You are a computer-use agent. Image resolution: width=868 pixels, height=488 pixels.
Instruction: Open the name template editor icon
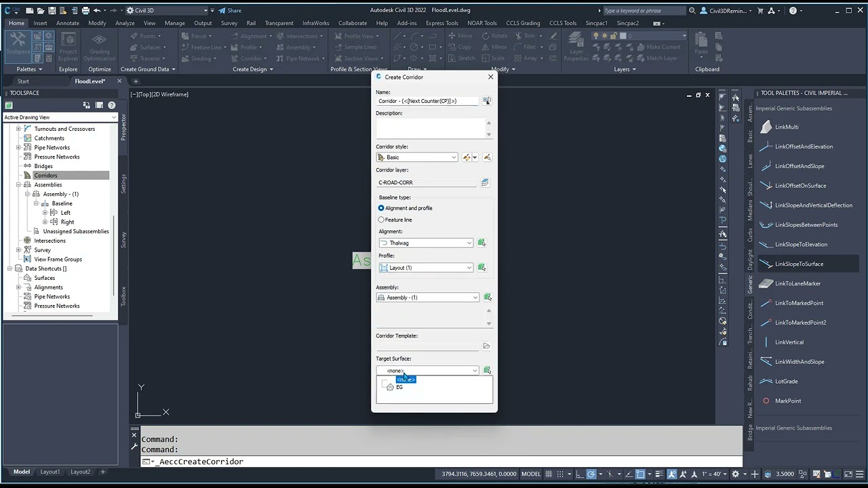[x=487, y=101]
